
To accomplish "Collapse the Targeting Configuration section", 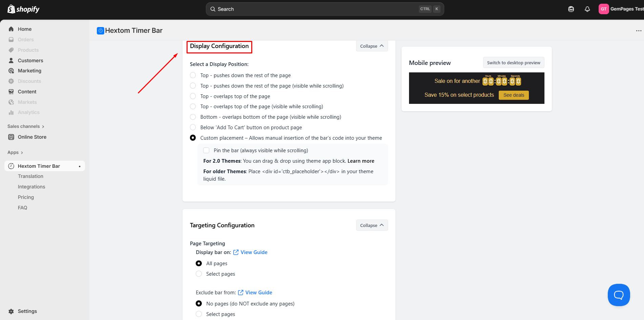I will click(372, 225).
